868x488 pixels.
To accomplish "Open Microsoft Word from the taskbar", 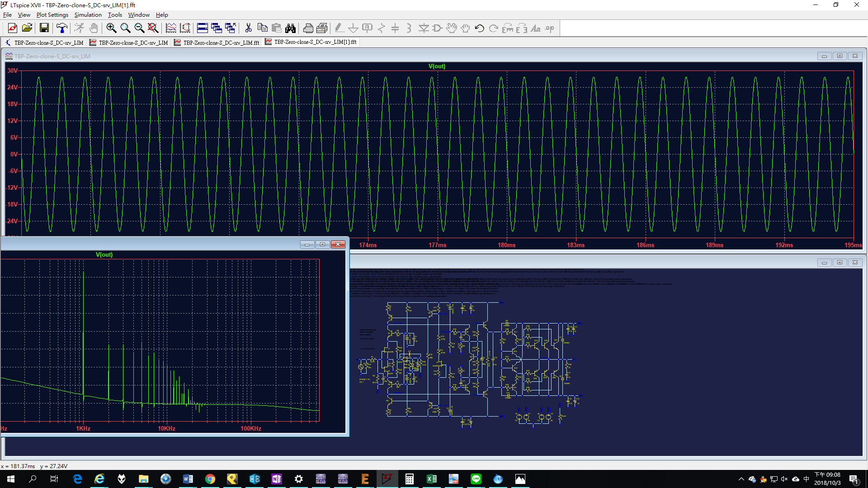I will pyautogui.click(x=188, y=479).
